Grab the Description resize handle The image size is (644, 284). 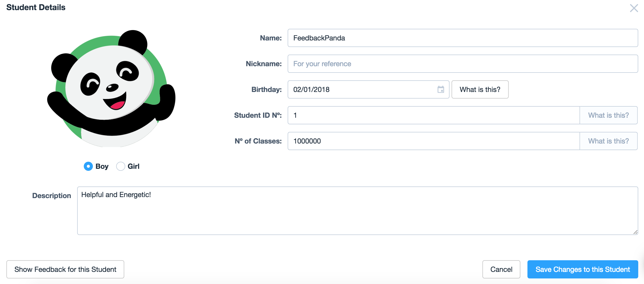point(635,232)
